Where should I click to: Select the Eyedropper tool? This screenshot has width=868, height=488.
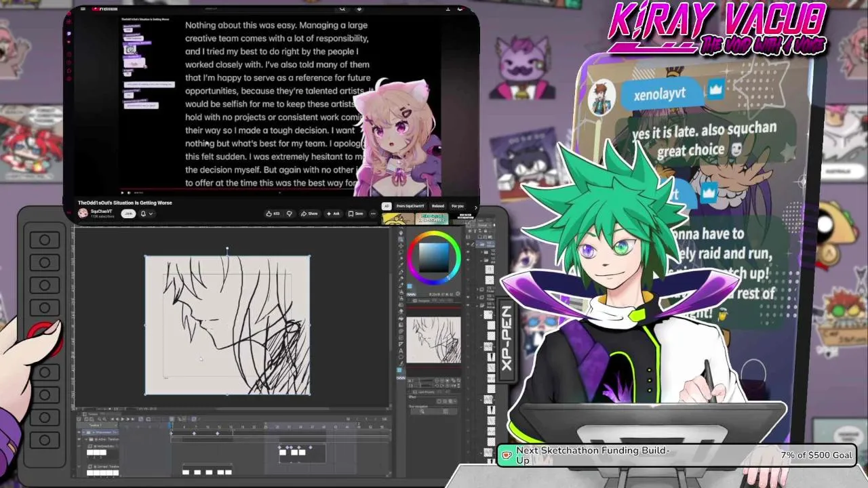click(401, 265)
